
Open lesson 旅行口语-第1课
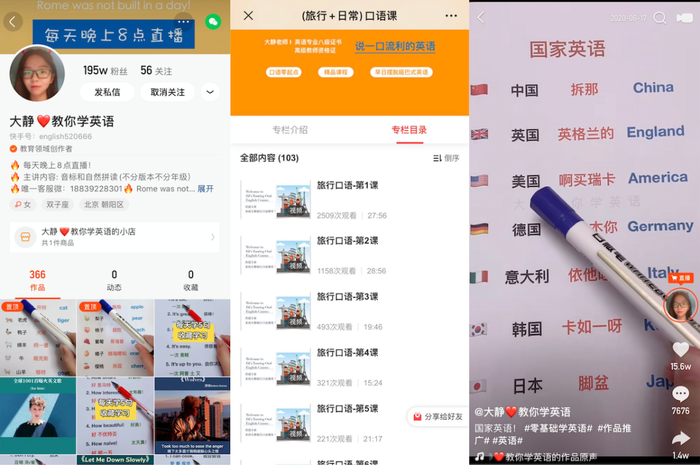pyautogui.click(x=350, y=199)
